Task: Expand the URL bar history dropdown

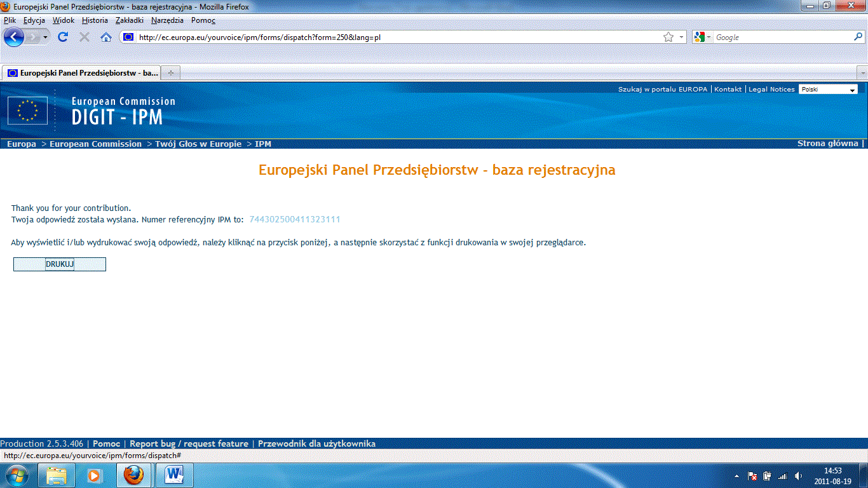Action: click(x=681, y=37)
